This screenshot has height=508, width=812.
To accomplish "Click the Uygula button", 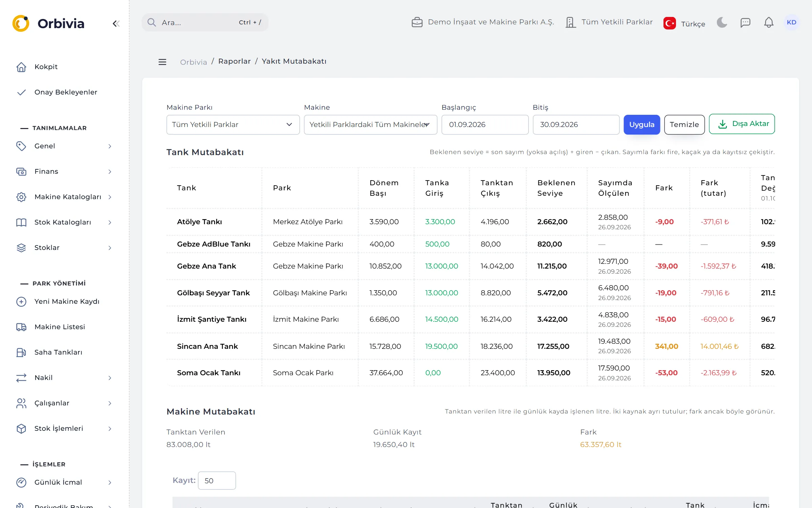I will [642, 125].
